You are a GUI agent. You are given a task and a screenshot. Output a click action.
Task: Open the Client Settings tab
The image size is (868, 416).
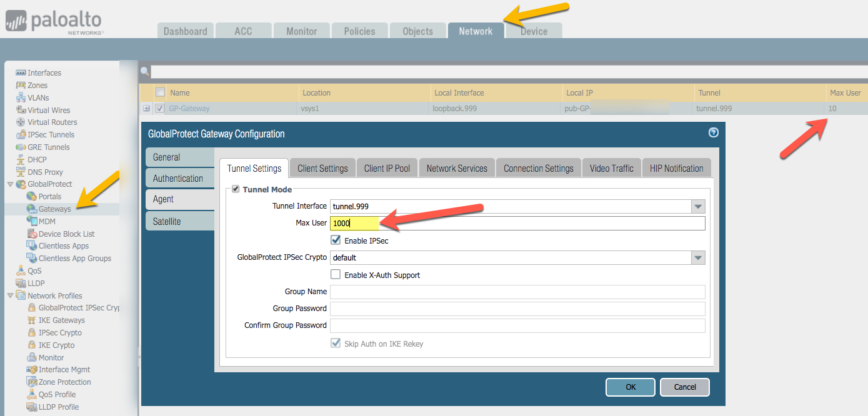pos(322,168)
